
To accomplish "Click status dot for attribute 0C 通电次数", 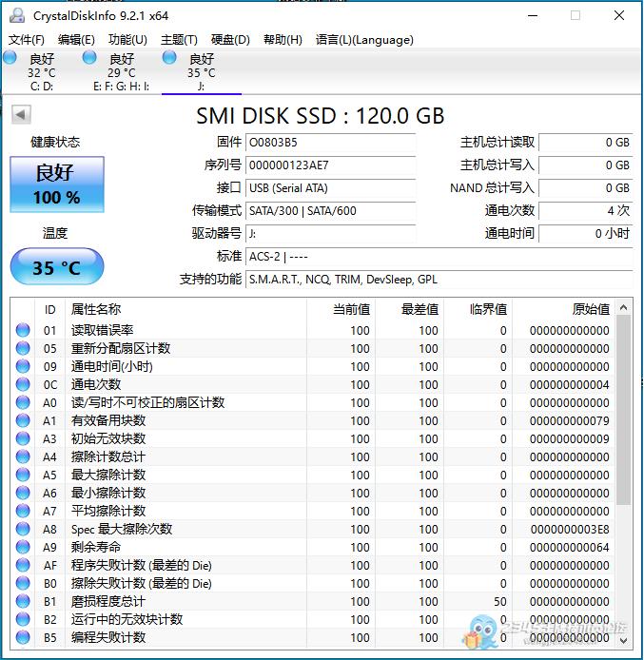I will pos(23,385).
